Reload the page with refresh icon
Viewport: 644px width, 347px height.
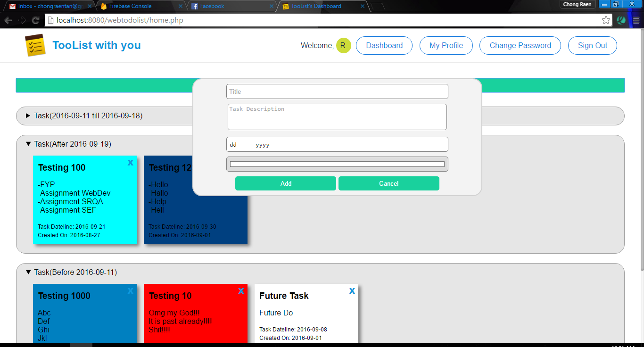click(35, 20)
